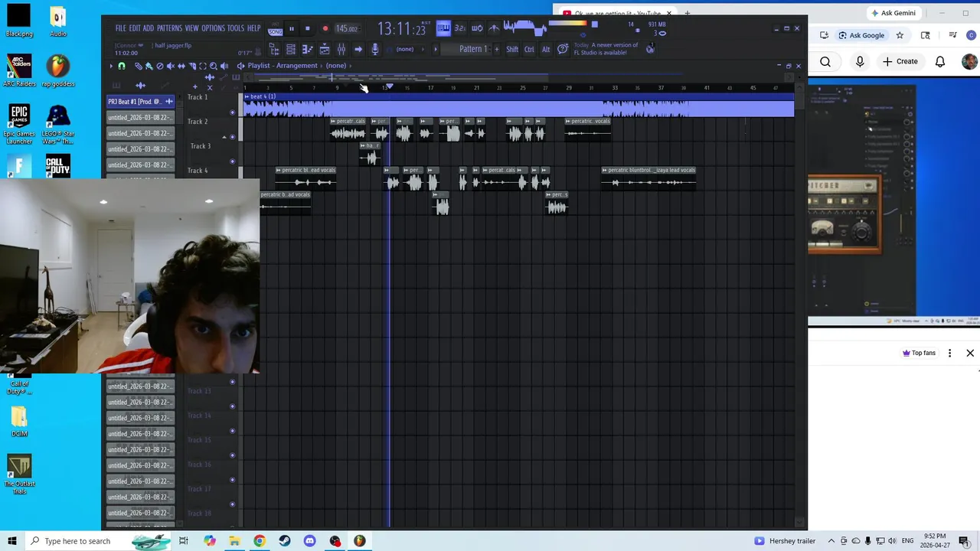Click the Alt modifier button
Image resolution: width=980 pixels, height=551 pixels.
pos(546,49)
